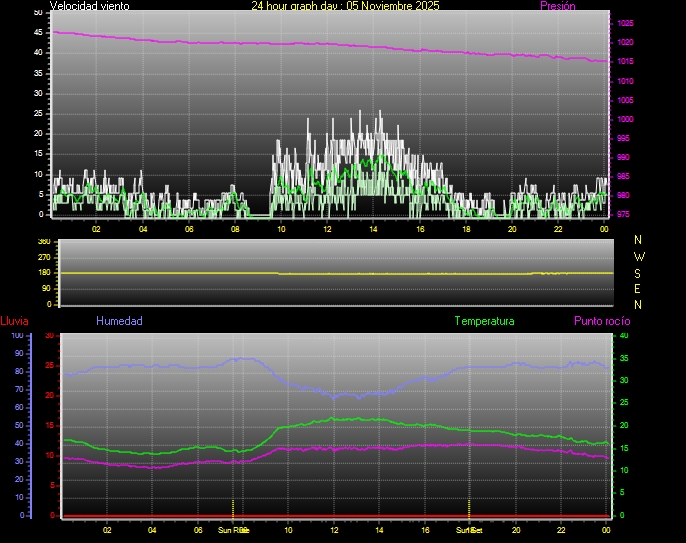The height and width of the screenshot is (543, 686).
Task: Click the Sun Set marker on time axis
Action: 469,530
